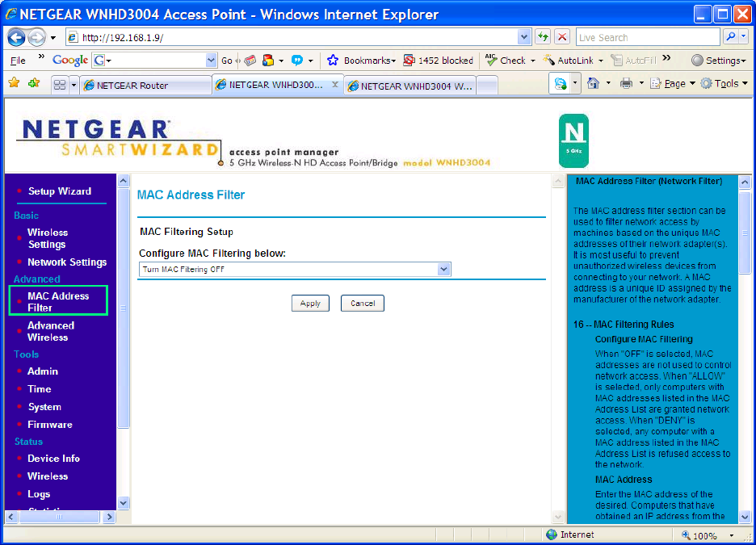Open Wireless link under Status
Screen dimensions: 756x545
pyautogui.click(x=47, y=476)
